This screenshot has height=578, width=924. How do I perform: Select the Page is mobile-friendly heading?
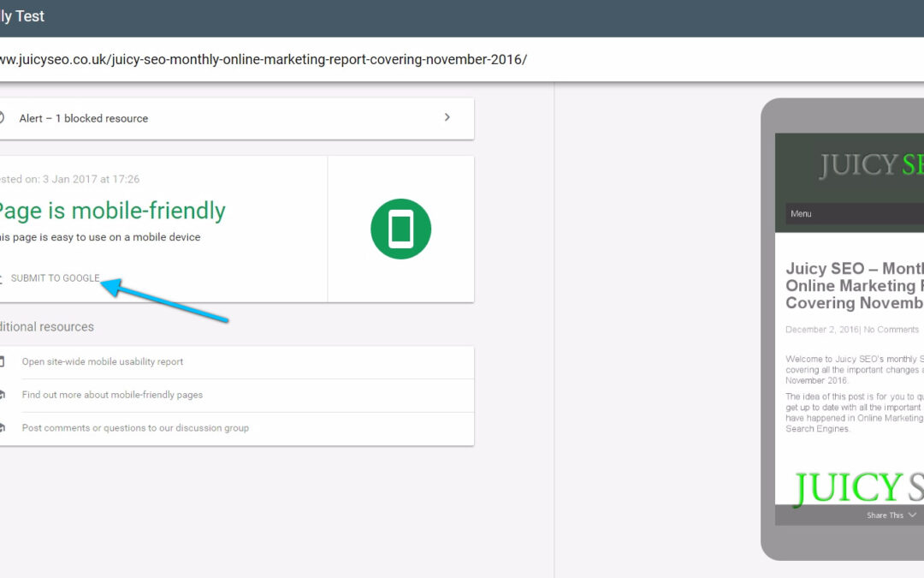pyautogui.click(x=112, y=212)
